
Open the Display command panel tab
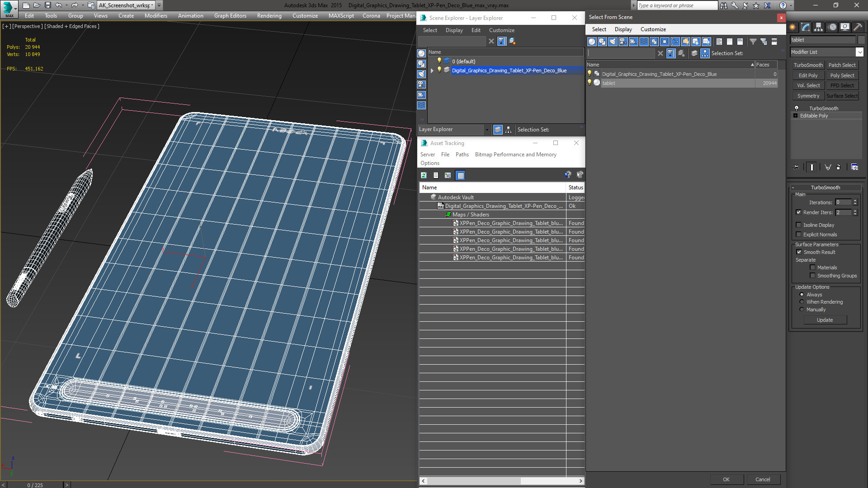tap(844, 27)
